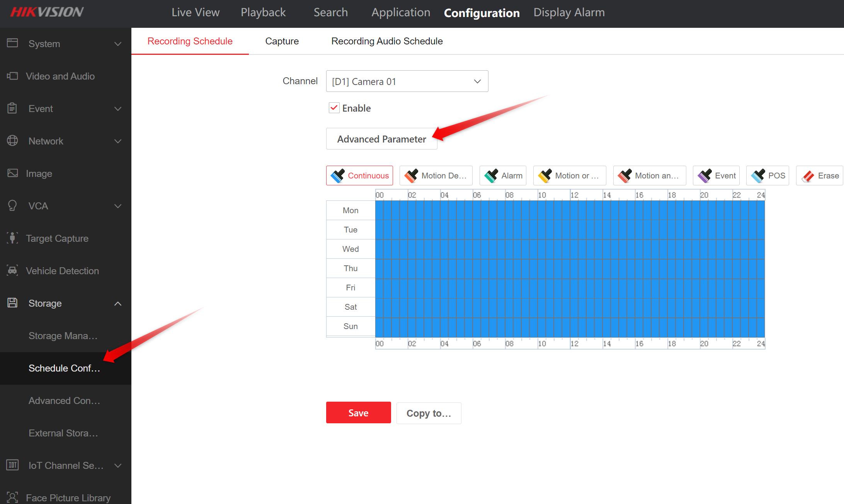844x504 pixels.
Task: Collapse the Storage menu chevron
Action: [118, 304]
